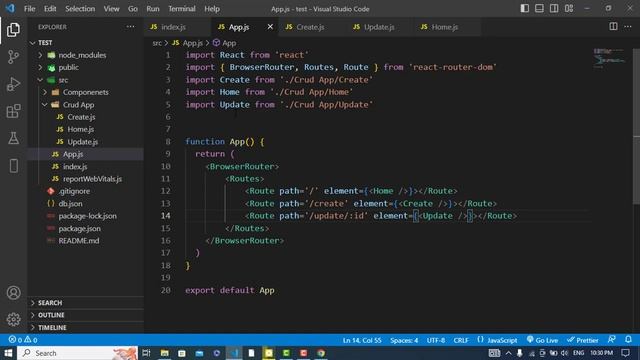Viewport: 640px width, 360px height.
Task: Switch to the Home.js tab
Action: click(x=447, y=27)
